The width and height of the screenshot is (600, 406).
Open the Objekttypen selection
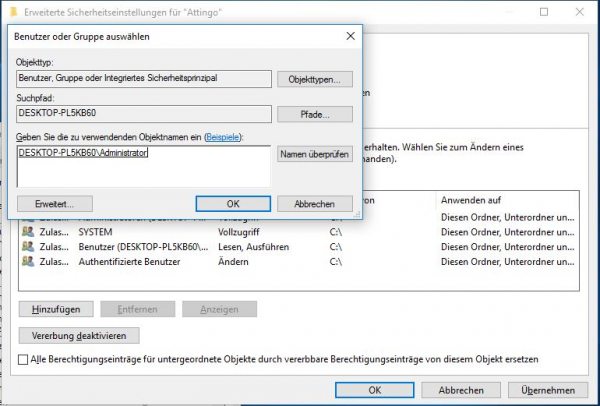(314, 78)
